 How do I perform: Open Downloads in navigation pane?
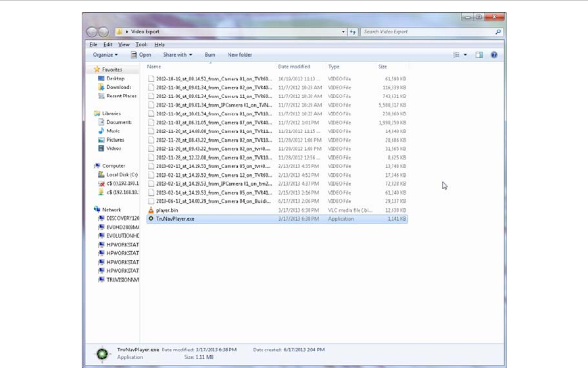tap(118, 87)
